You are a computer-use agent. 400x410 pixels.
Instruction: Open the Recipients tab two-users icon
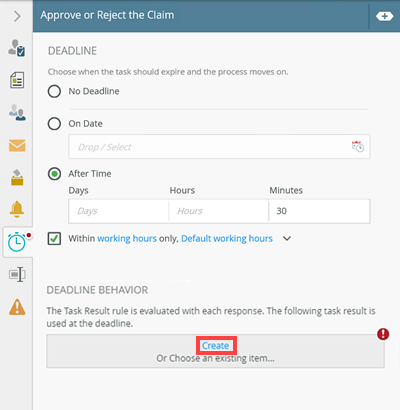tap(17, 112)
